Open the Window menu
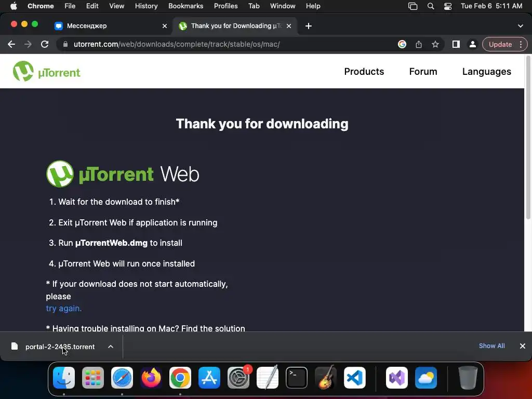Viewport: 532px width, 399px height. (x=283, y=6)
